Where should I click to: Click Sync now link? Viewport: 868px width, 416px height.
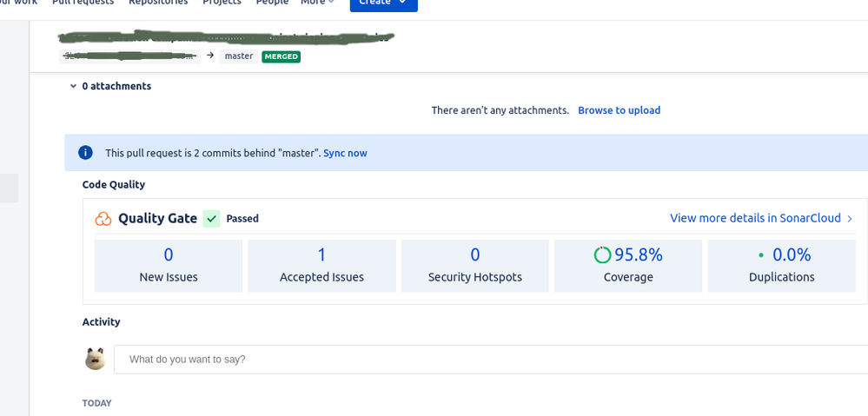pyautogui.click(x=346, y=153)
